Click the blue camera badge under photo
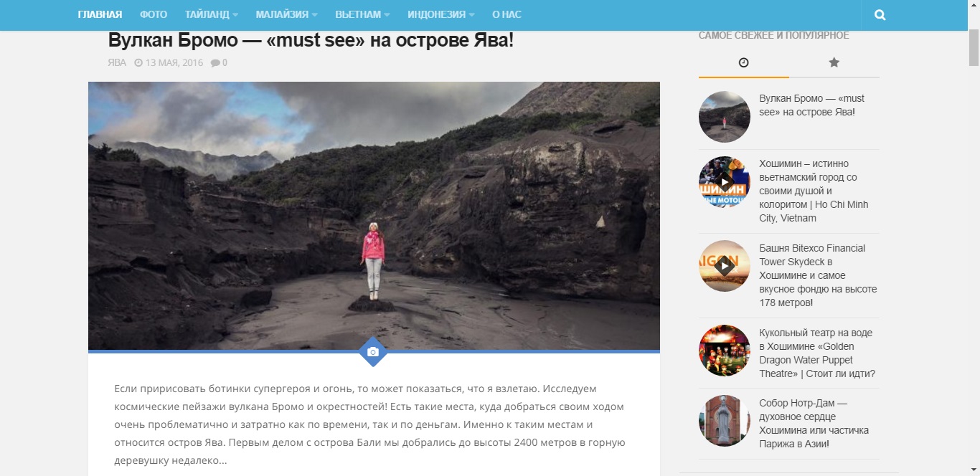The width and height of the screenshot is (980, 476). click(x=373, y=352)
